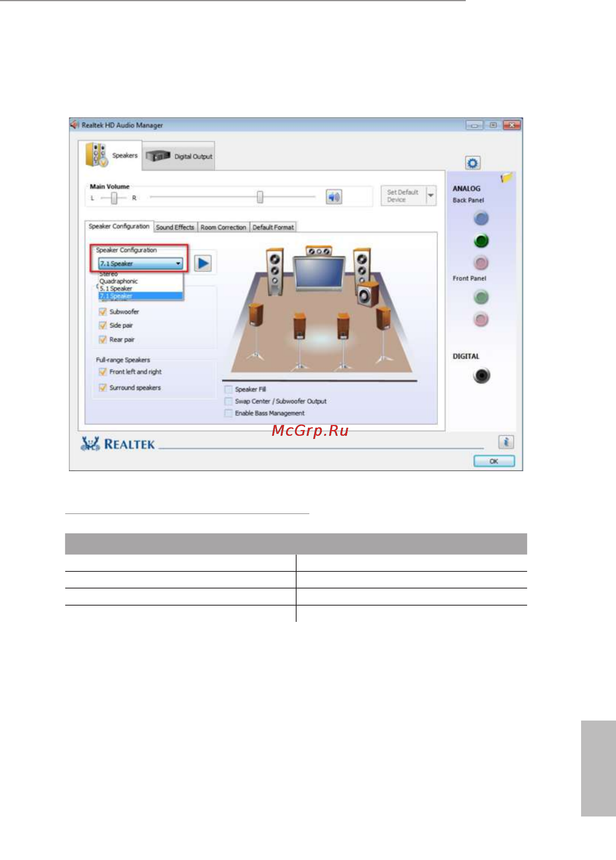Click the side left speaker on stand
Viewport: 616px width, 860px height.
256,331
